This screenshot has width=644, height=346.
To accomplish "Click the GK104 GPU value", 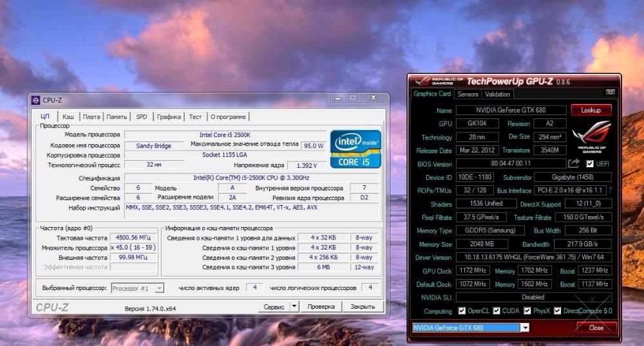I will 477,123.
